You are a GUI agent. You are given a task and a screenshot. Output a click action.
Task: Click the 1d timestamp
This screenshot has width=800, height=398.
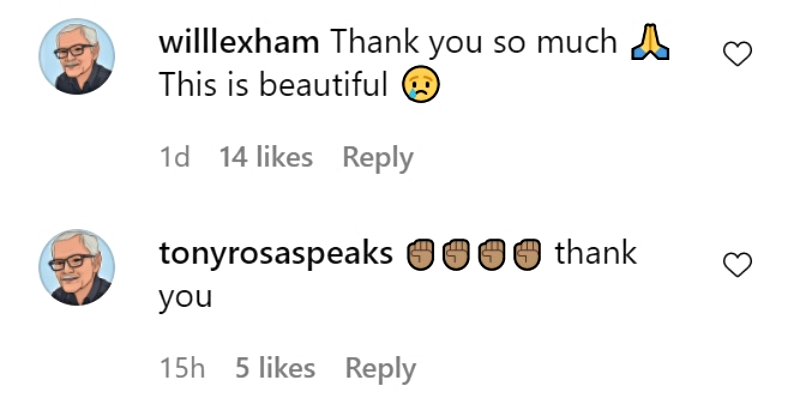click(x=174, y=157)
